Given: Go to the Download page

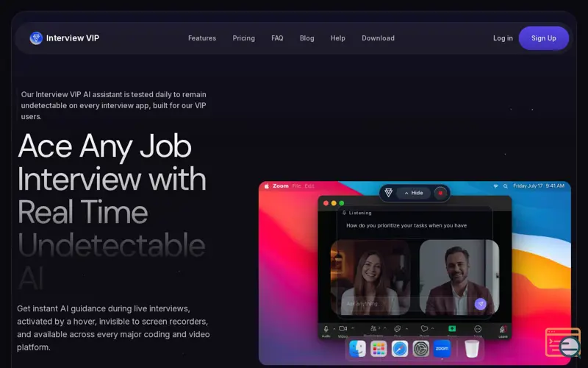Looking at the screenshot, I should [378, 38].
